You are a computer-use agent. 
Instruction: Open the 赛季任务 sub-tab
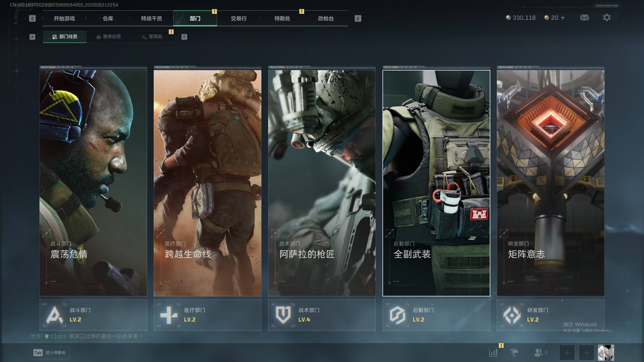[x=108, y=37]
